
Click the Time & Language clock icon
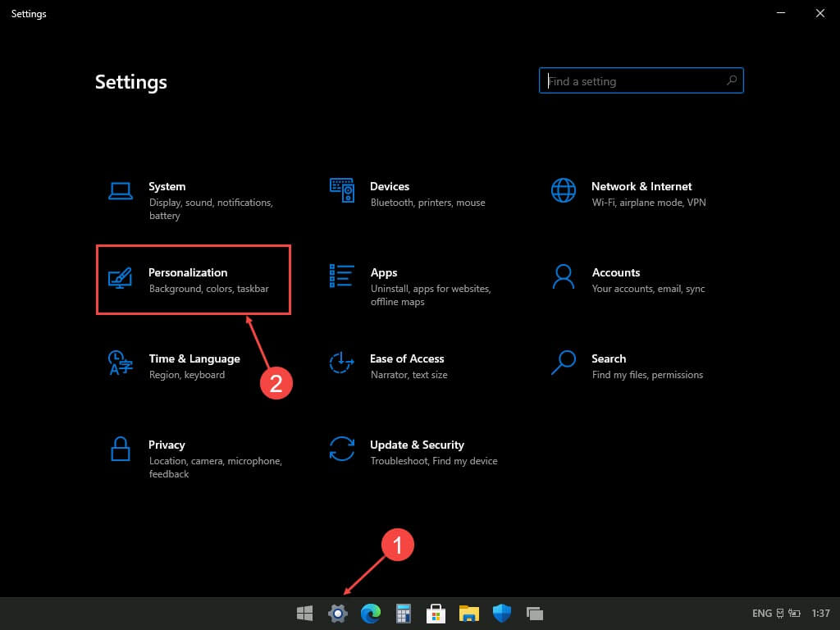[120, 363]
